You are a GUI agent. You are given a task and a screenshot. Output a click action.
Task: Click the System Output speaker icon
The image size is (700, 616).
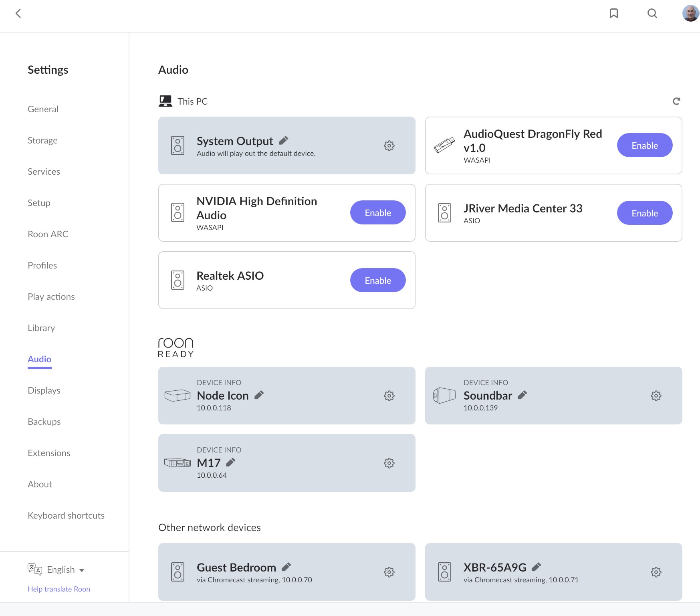(x=178, y=145)
